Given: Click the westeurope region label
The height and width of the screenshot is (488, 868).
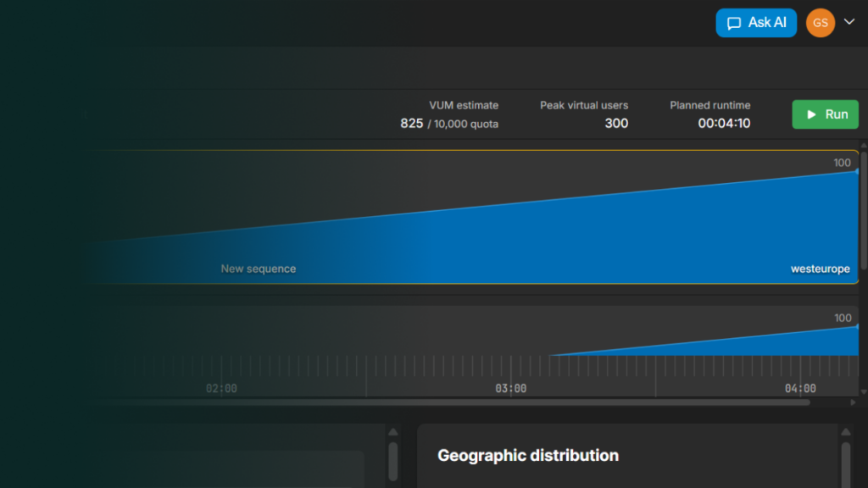Looking at the screenshot, I should 820,269.
